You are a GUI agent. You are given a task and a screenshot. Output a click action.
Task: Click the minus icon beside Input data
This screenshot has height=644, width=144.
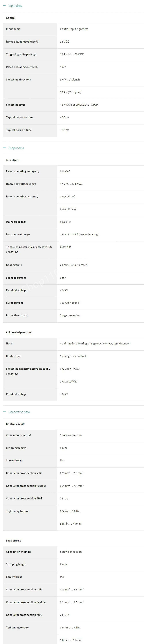click(4, 5)
